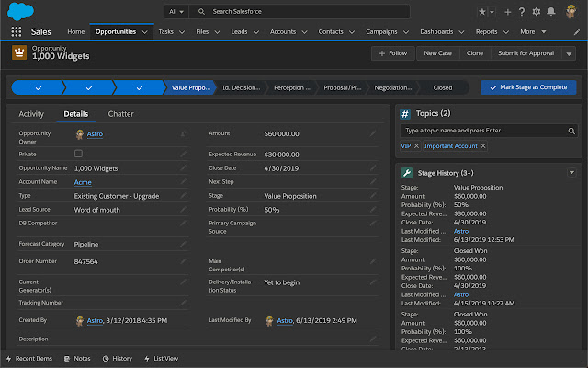588x368 pixels.
Task: Click Mark Stage as Complete button
Action: (528, 88)
